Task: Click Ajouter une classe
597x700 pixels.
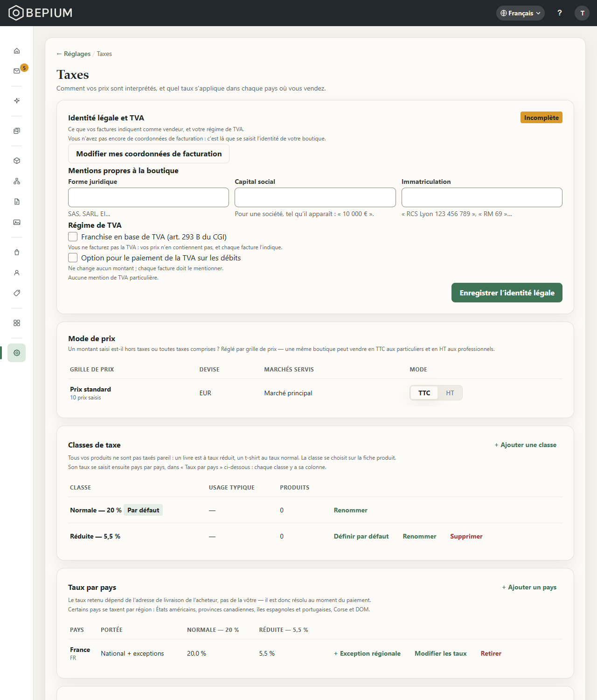Action: [x=526, y=445]
